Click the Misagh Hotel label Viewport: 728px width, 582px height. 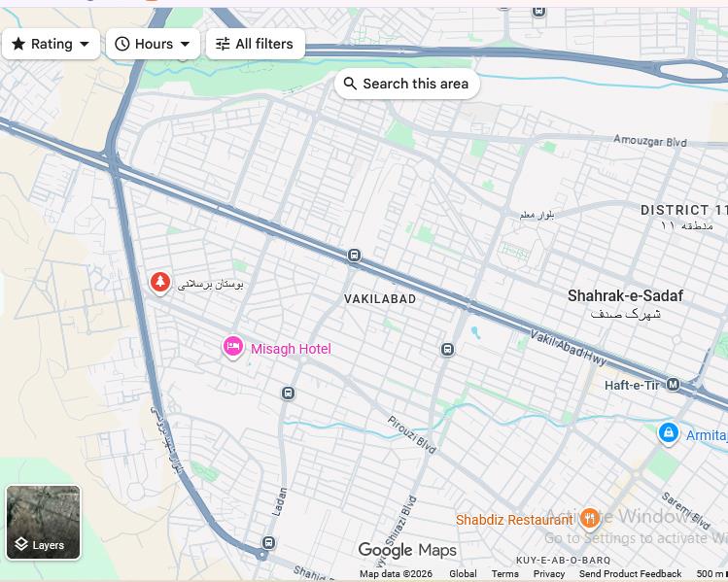click(x=291, y=349)
